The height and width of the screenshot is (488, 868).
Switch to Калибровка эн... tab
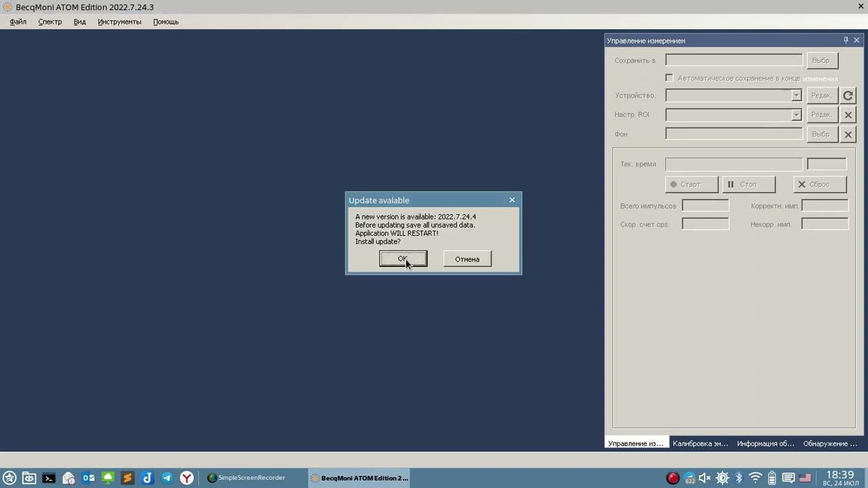point(701,443)
